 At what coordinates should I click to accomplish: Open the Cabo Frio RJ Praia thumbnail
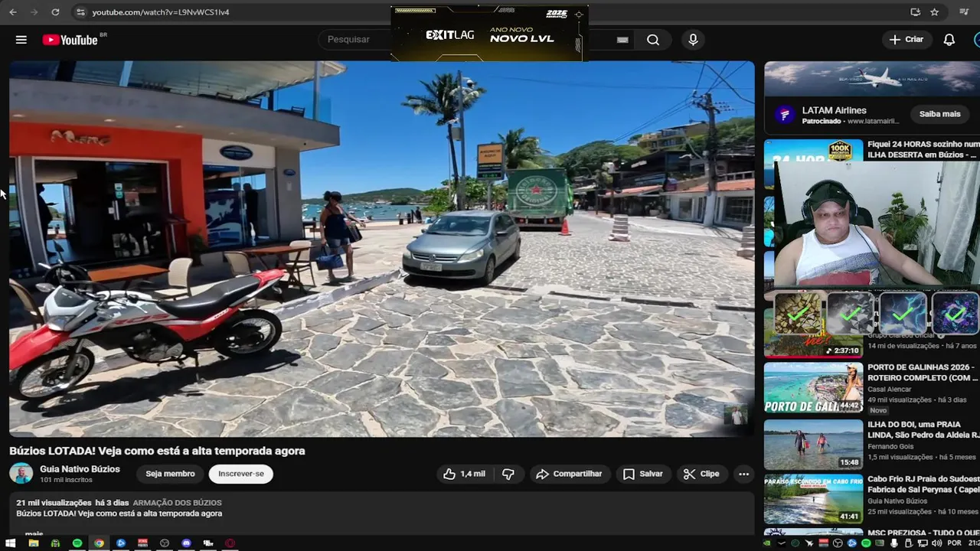click(813, 499)
